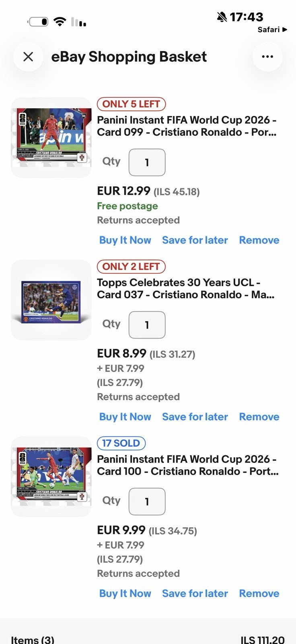Remove Panini Card 100 from basket
Screen dimensions: 296x644
[x=259, y=593]
